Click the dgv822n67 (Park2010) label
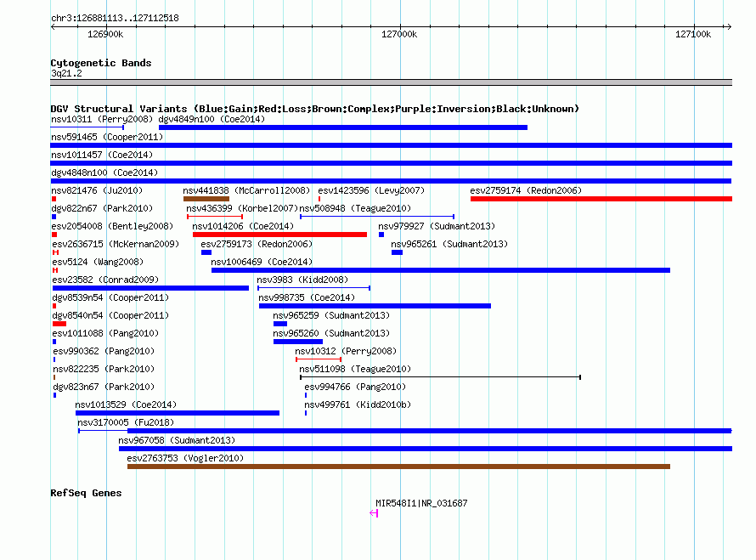756x560 pixels. tap(102, 208)
